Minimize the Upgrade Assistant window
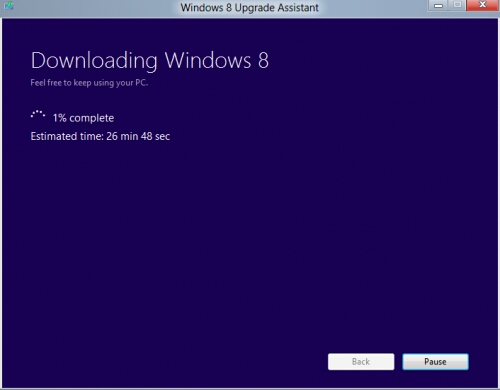The width and height of the screenshot is (500, 390). pos(439,5)
